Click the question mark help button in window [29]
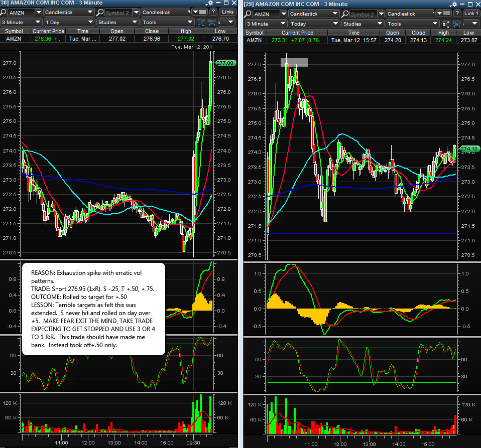481x448 pixels. [x=457, y=14]
